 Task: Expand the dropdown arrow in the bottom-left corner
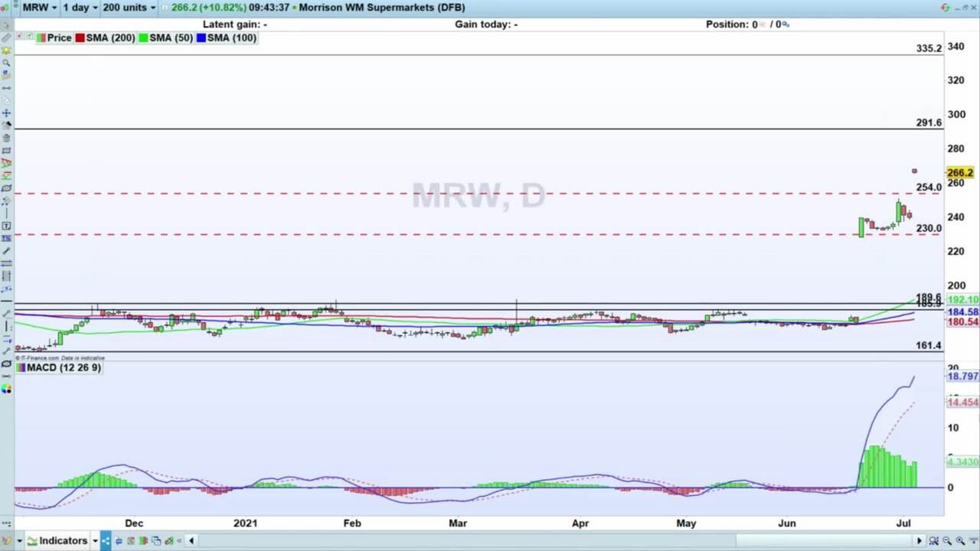[x=20, y=541]
